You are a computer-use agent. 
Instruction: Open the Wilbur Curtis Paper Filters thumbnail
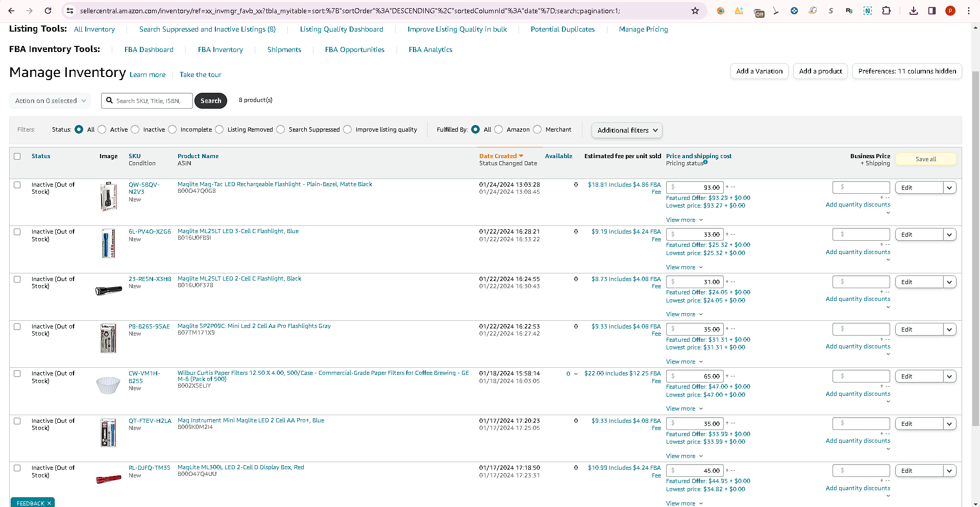(108, 385)
